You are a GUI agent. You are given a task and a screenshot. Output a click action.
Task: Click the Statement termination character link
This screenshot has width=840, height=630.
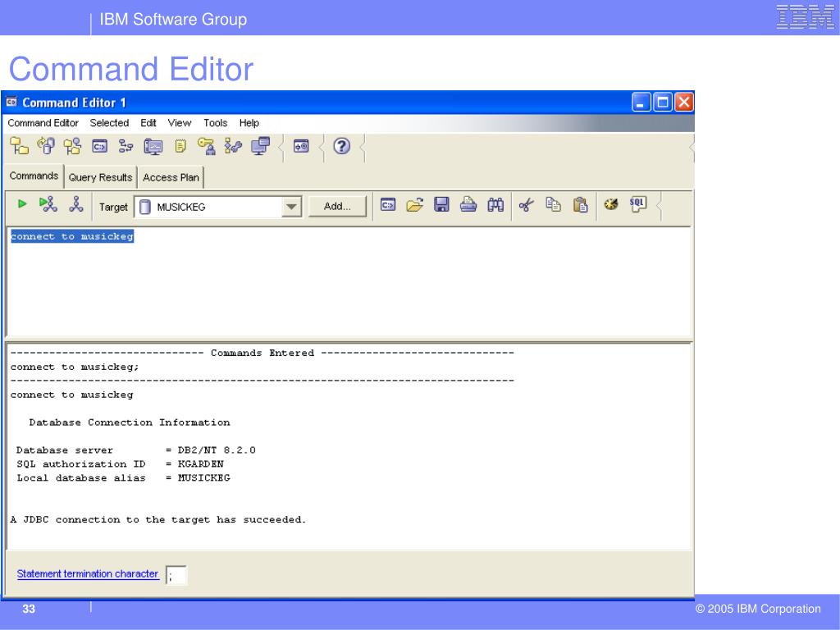(88, 573)
